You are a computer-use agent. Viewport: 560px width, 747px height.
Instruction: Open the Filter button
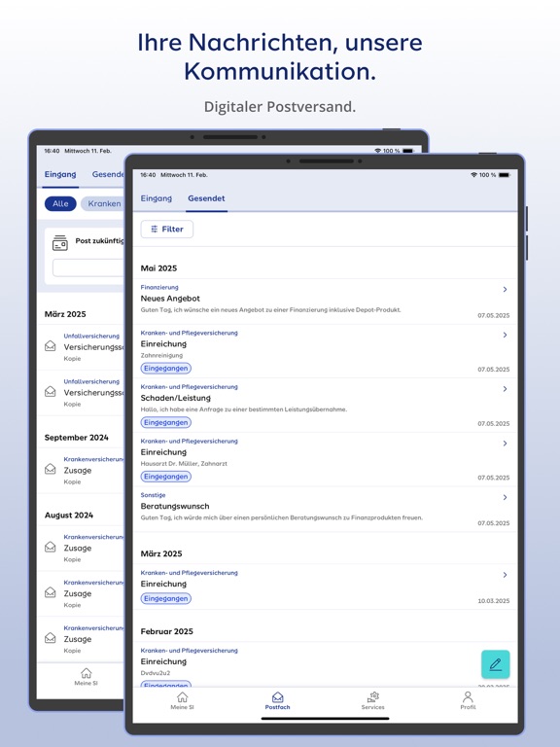click(x=166, y=230)
